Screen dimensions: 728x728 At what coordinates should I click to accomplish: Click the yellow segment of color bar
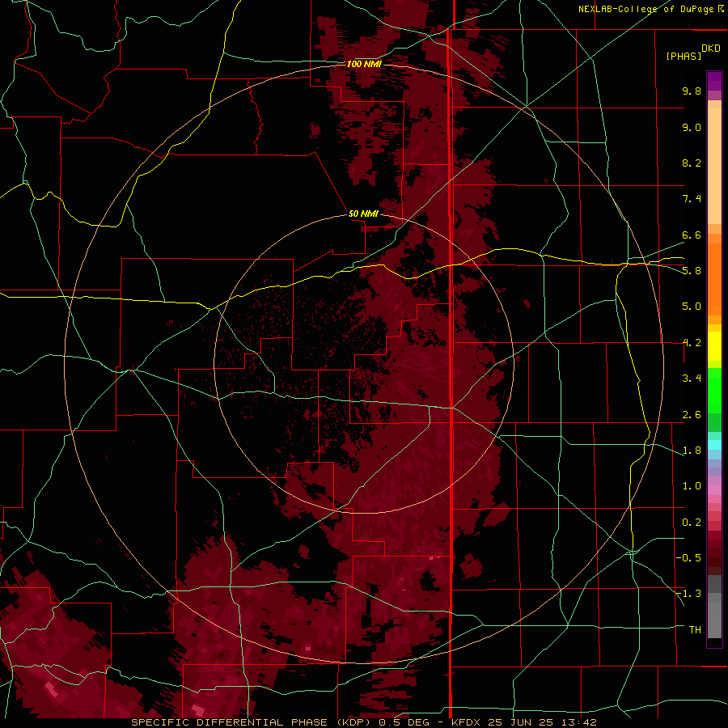click(x=714, y=346)
